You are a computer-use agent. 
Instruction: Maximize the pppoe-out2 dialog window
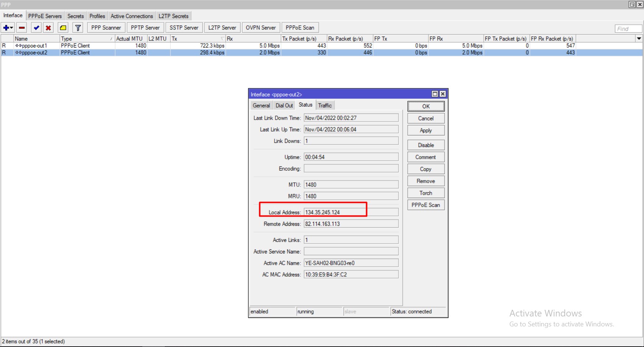coord(435,94)
